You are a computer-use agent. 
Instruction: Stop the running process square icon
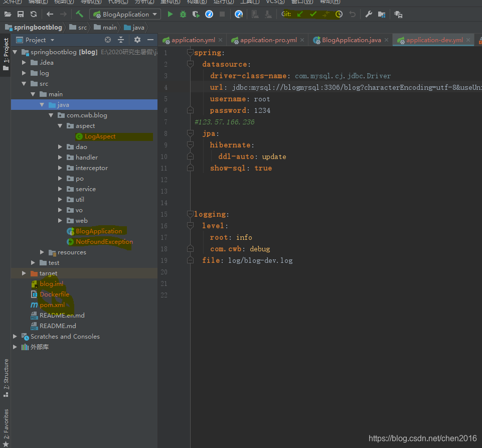point(222,14)
